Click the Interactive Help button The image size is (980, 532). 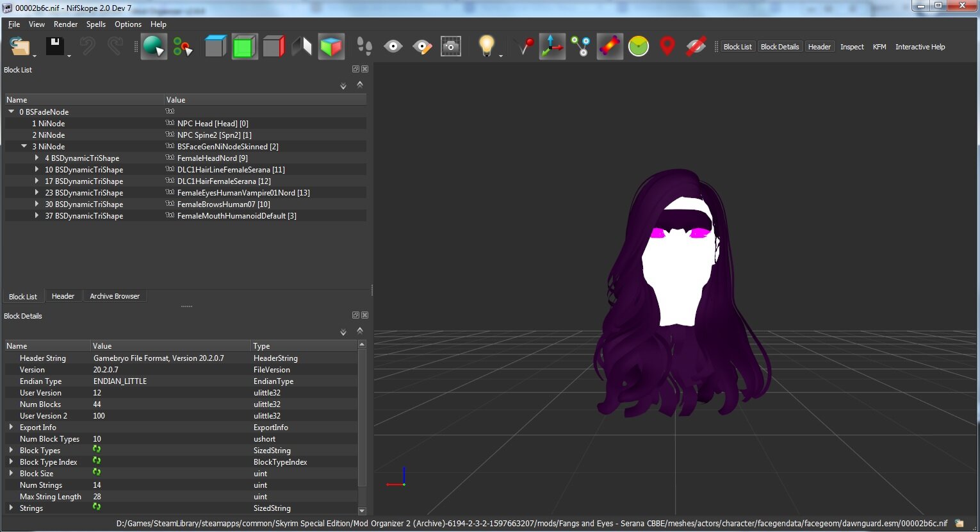point(920,47)
